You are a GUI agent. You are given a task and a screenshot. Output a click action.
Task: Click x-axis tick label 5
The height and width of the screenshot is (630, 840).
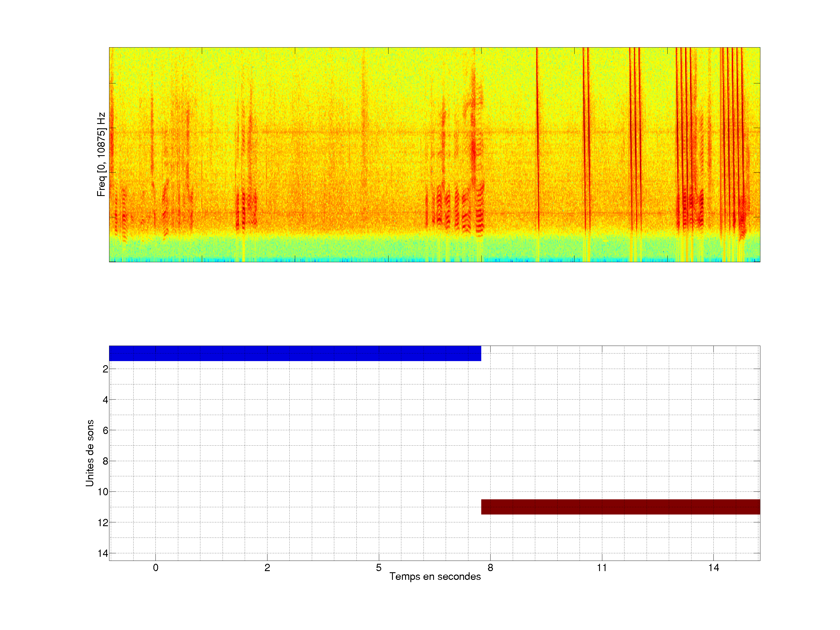[379, 568]
